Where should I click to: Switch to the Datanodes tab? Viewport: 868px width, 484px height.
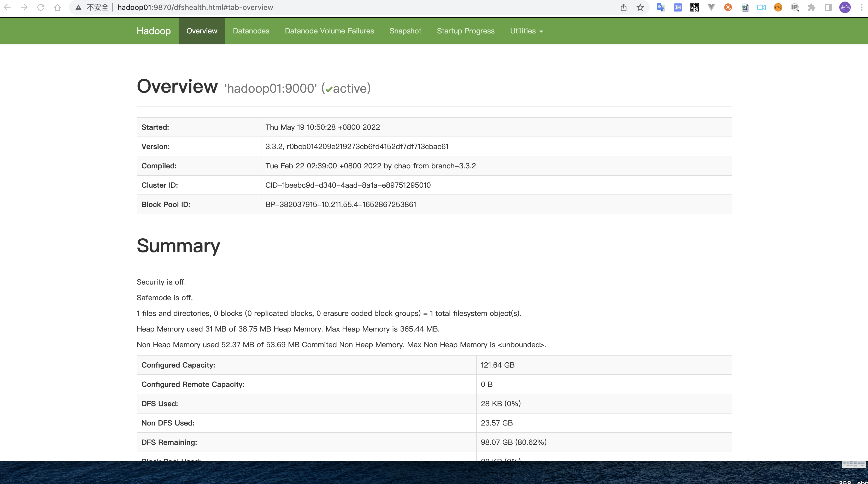(251, 31)
